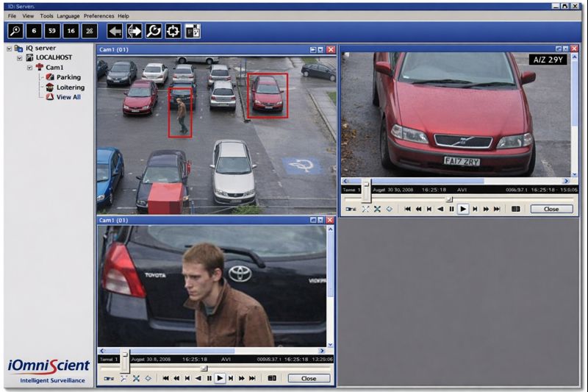Skip to start of red car clip
This screenshot has height=392, width=588.
click(408, 209)
